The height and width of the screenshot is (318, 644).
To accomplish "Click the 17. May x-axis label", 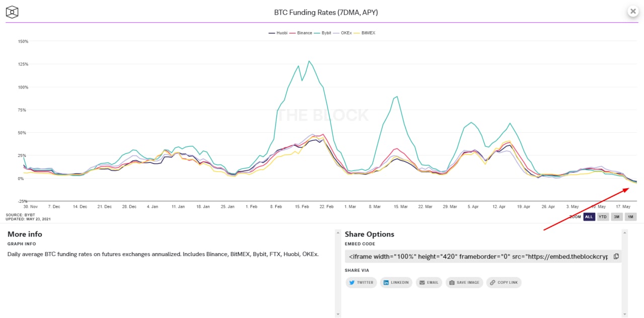I will click(x=623, y=206).
